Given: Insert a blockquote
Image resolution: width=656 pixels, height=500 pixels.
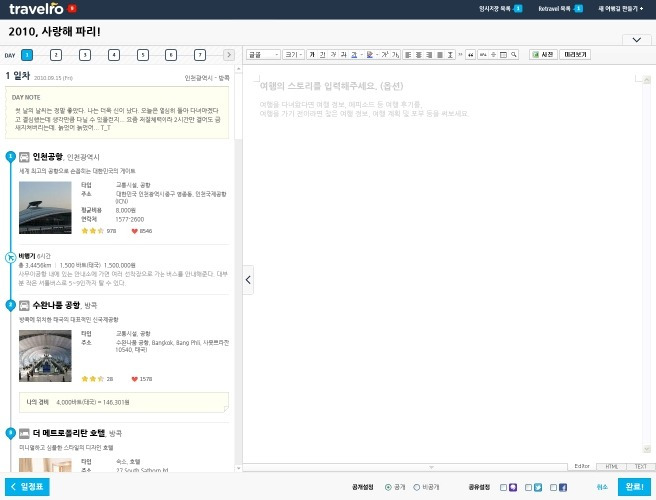Looking at the screenshot, I should point(471,55).
